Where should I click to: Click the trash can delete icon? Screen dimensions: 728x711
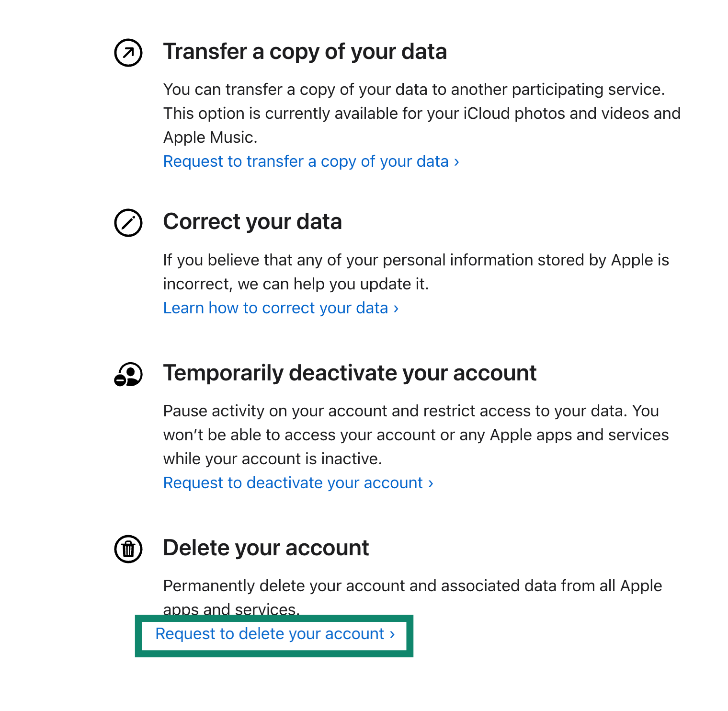128,549
